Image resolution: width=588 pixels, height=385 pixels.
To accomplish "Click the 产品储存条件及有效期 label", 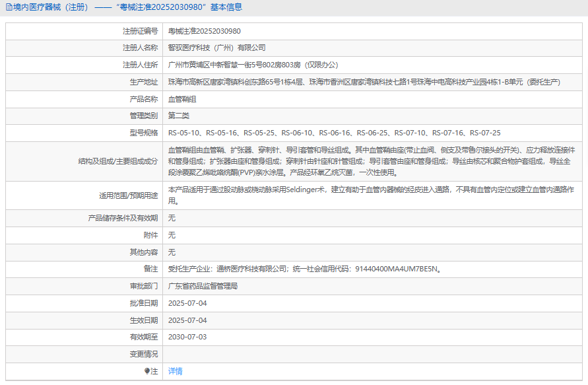I will [123, 218].
